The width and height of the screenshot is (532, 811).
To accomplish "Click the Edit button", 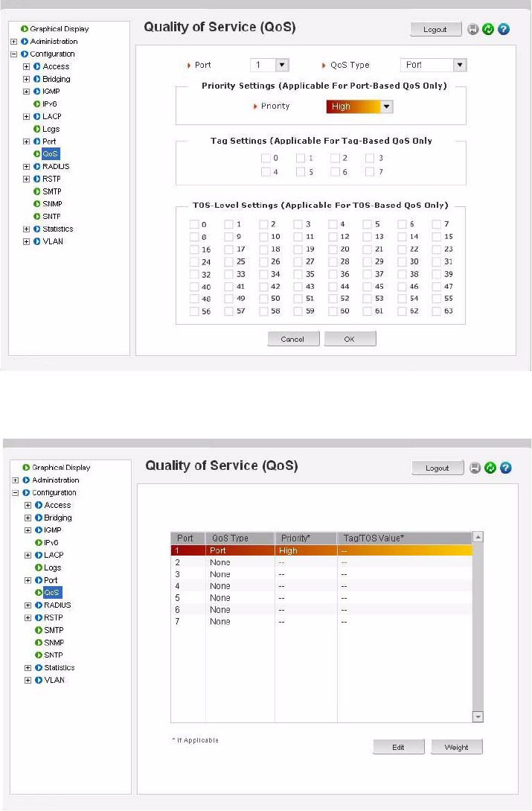I will click(398, 748).
